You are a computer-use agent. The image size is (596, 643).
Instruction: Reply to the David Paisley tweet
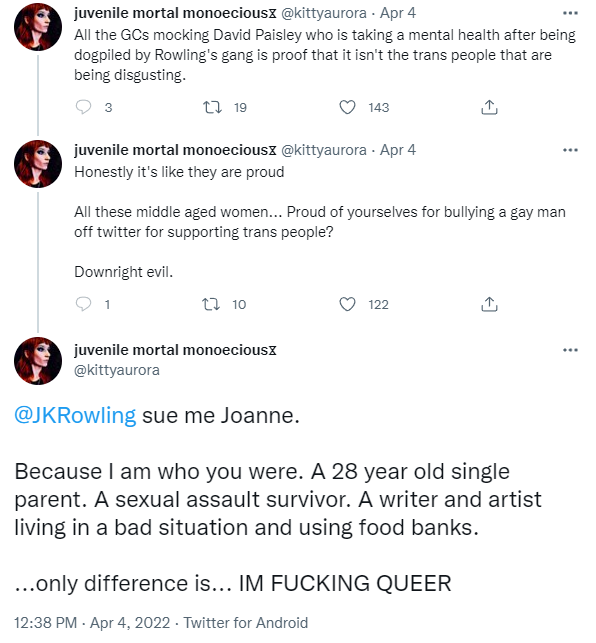click(x=84, y=107)
